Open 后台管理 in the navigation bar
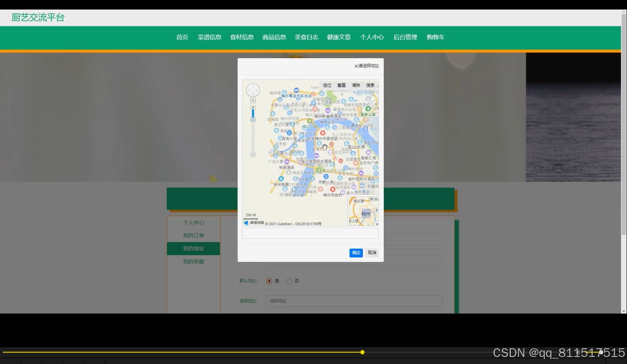 pyautogui.click(x=405, y=37)
